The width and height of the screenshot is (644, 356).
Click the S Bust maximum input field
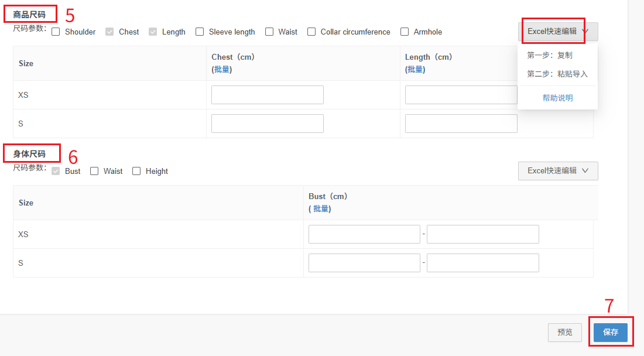(x=482, y=263)
